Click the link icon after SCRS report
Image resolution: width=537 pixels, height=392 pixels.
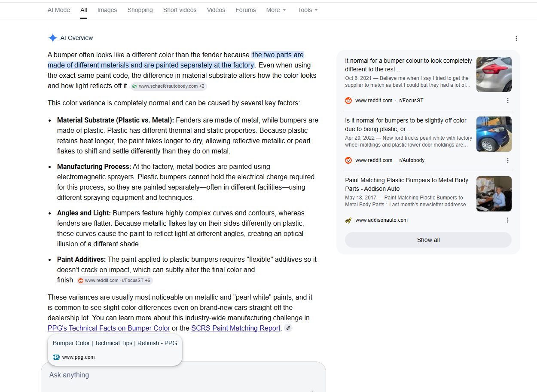288,328
